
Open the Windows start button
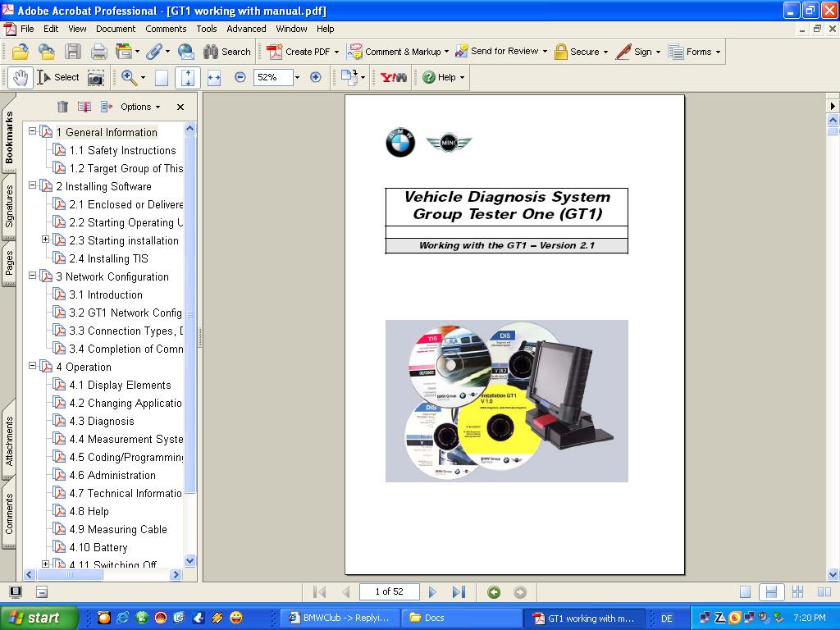click(x=39, y=618)
